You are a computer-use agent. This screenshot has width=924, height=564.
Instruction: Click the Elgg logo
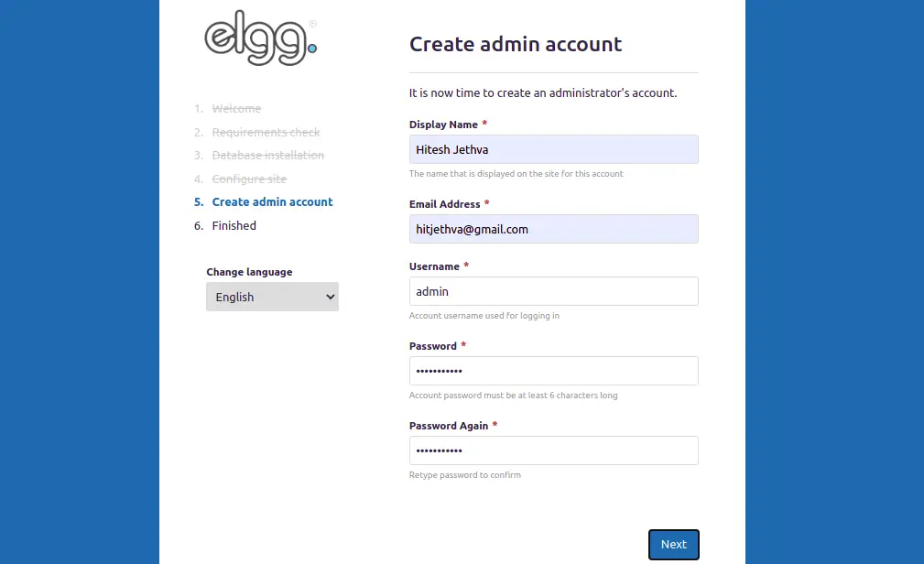coord(260,38)
